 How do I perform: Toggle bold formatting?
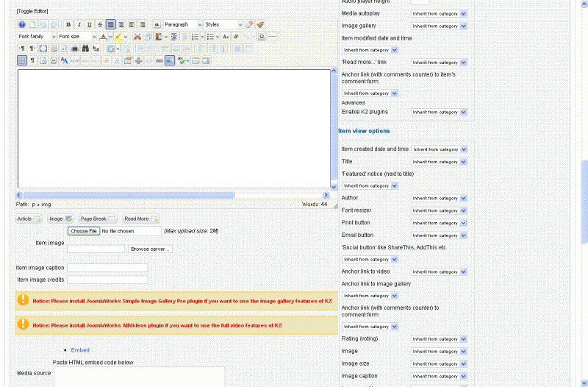[68, 25]
